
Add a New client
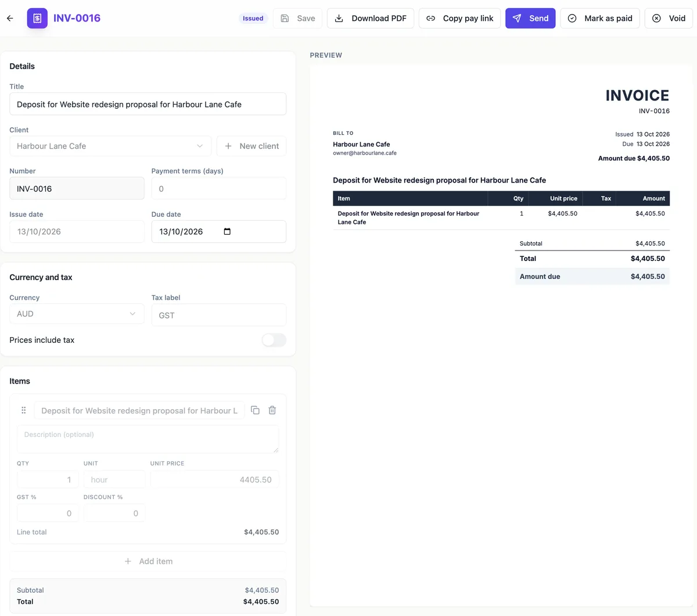tap(252, 146)
